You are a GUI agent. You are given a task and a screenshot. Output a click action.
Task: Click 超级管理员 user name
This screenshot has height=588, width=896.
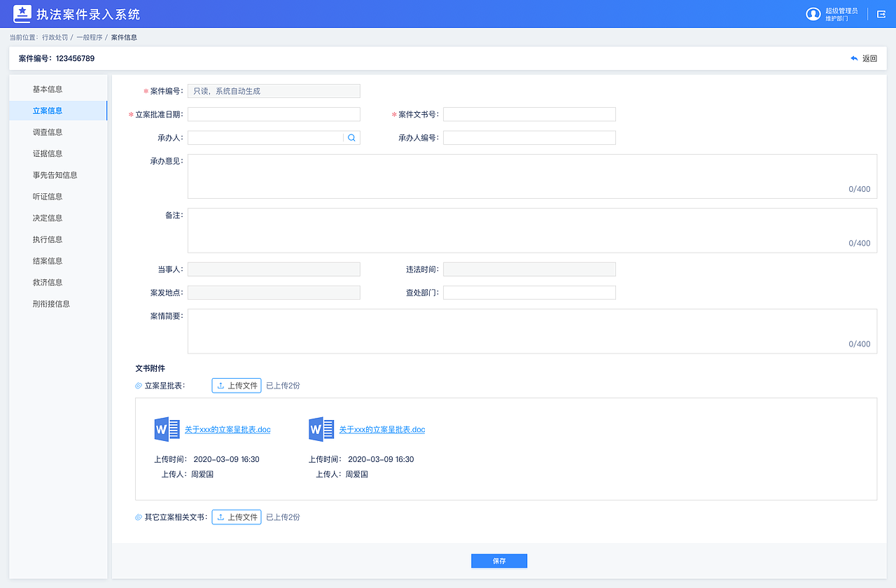click(x=841, y=10)
